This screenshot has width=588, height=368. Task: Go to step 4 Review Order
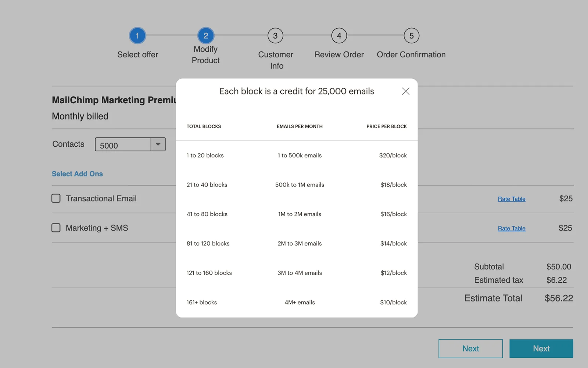pyautogui.click(x=339, y=36)
